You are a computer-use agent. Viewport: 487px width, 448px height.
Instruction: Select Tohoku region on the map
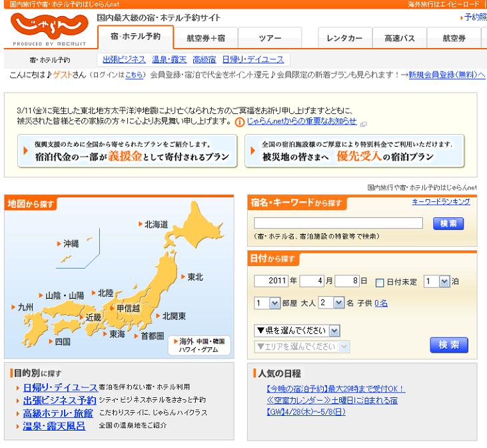coord(193,277)
